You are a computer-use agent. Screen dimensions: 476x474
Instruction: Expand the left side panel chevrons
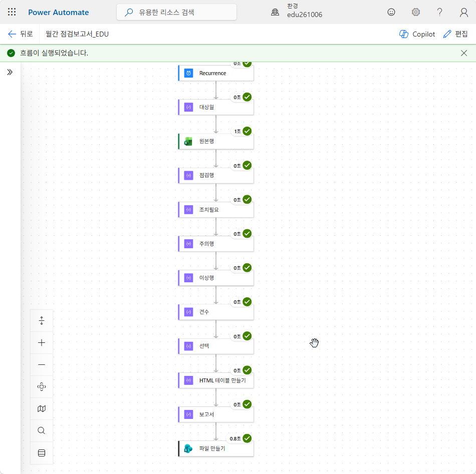10,72
